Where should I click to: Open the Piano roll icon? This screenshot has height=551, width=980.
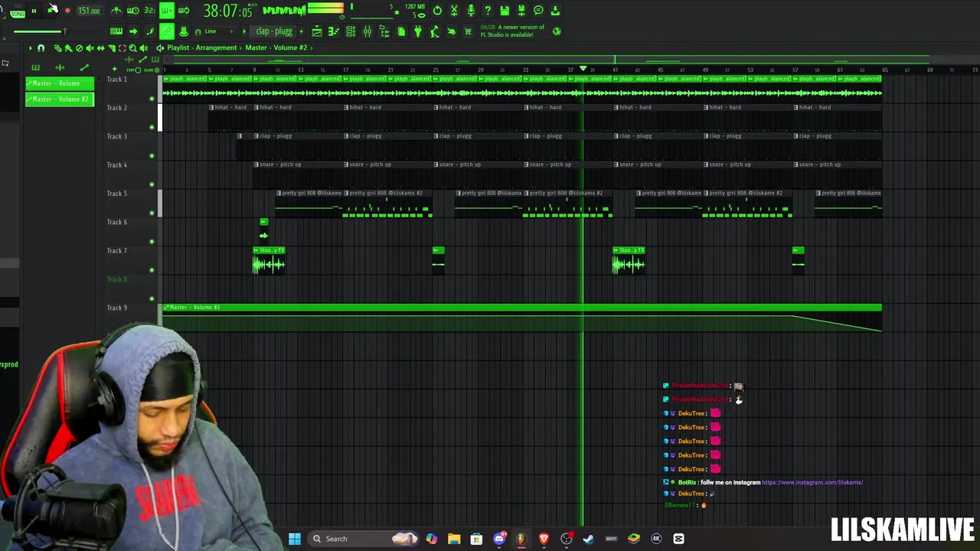334,31
